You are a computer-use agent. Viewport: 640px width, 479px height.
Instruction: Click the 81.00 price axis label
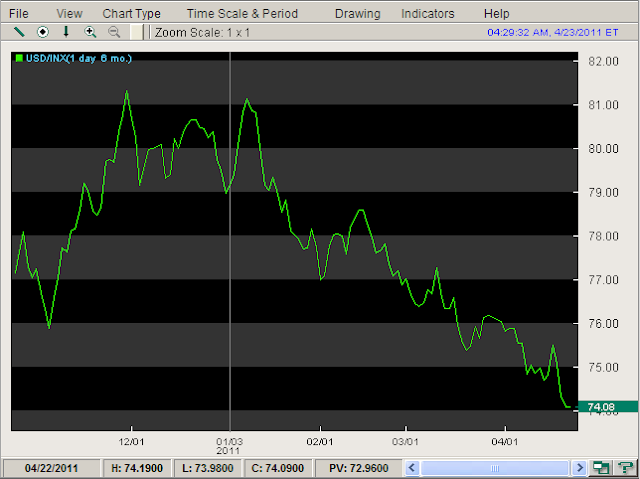click(x=603, y=105)
